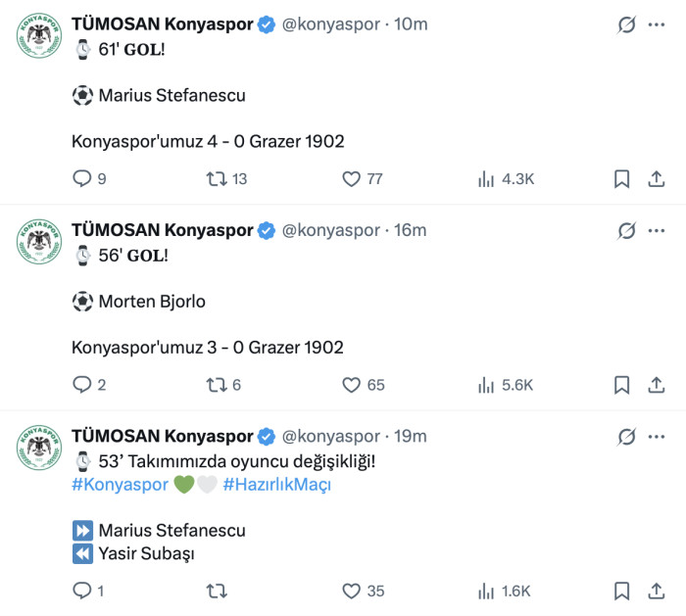Open more options on 16m tweet
This screenshot has width=686, height=616.
point(657,230)
